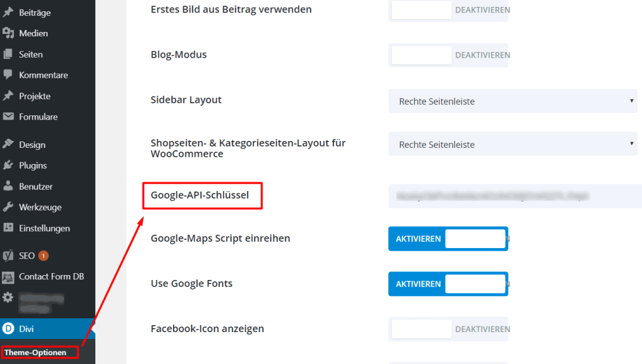The image size is (642, 364).
Task: Click Google-Maps Script einreihen label
Action: [220, 239]
